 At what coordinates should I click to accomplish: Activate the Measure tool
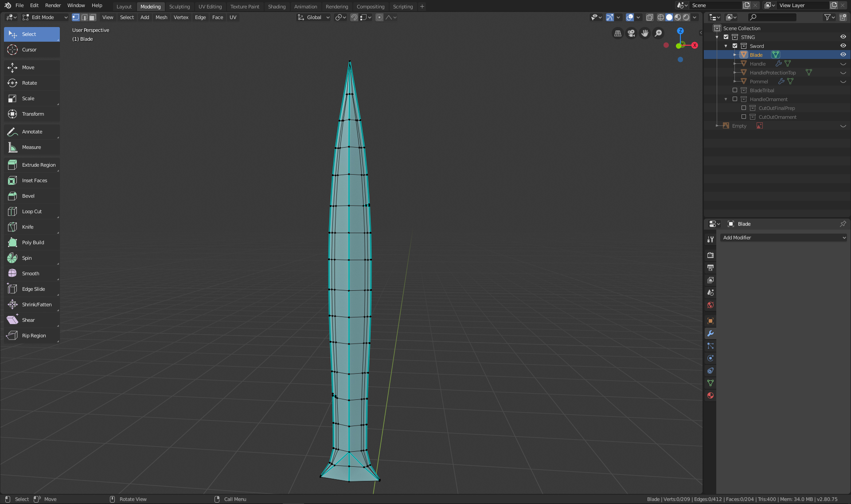pos(31,147)
